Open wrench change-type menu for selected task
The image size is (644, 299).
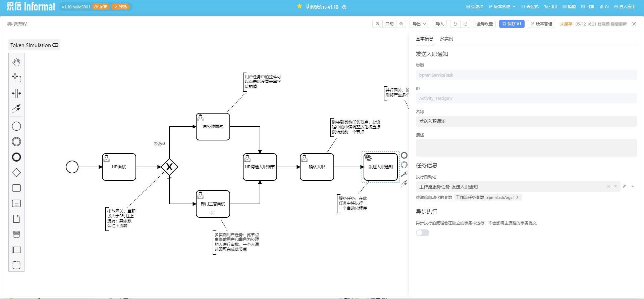click(404, 174)
